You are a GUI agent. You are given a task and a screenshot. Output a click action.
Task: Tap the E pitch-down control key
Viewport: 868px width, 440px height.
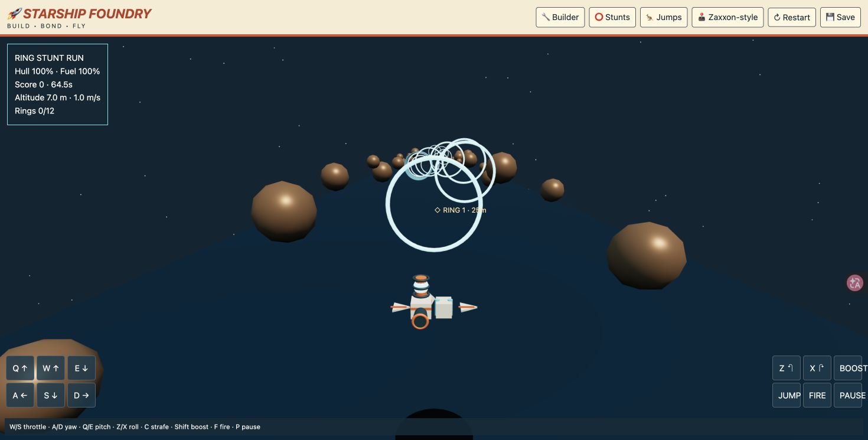pyautogui.click(x=81, y=368)
